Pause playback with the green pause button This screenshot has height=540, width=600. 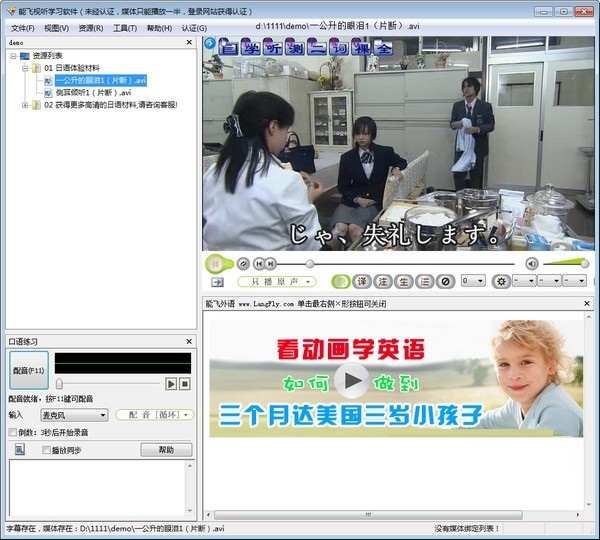point(215,264)
